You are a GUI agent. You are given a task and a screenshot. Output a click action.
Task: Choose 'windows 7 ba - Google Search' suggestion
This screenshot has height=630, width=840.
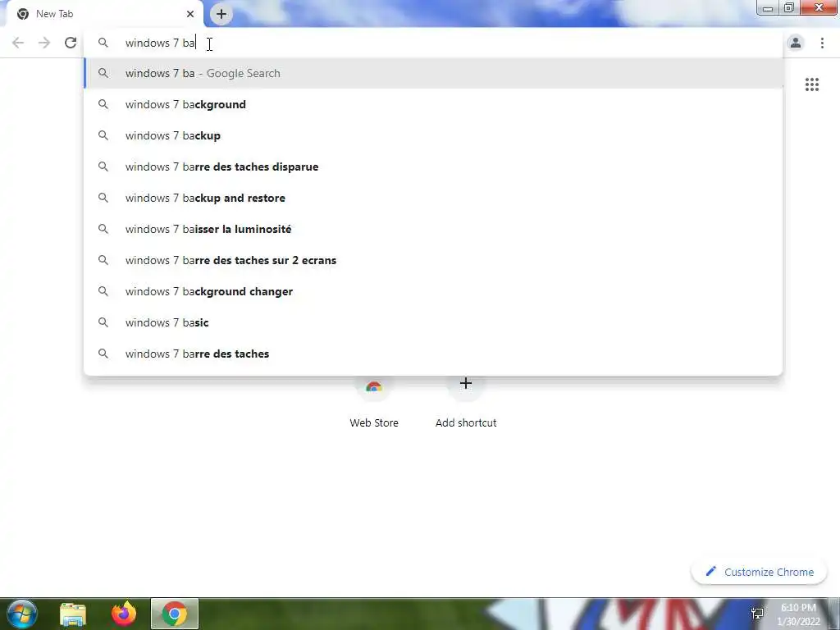[x=433, y=73]
